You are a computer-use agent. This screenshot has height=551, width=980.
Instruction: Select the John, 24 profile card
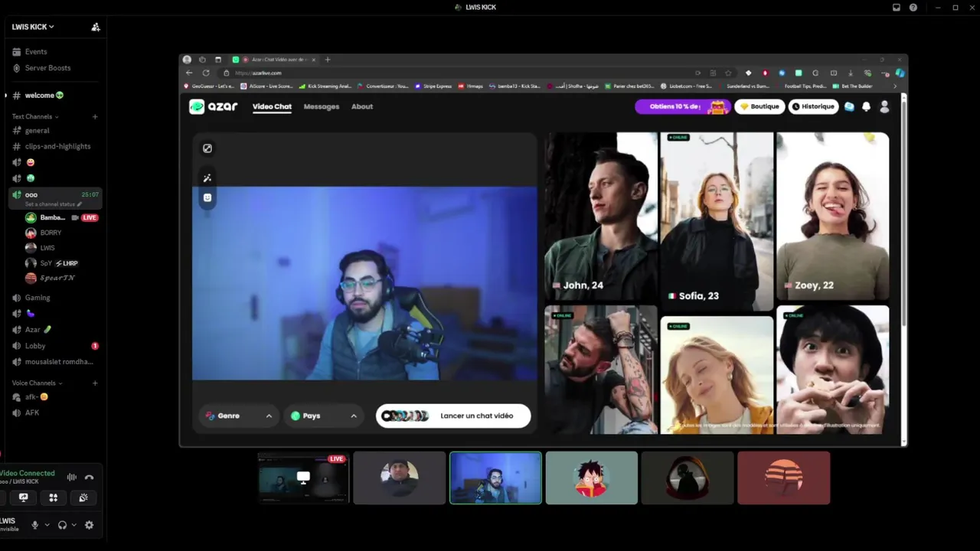601,216
